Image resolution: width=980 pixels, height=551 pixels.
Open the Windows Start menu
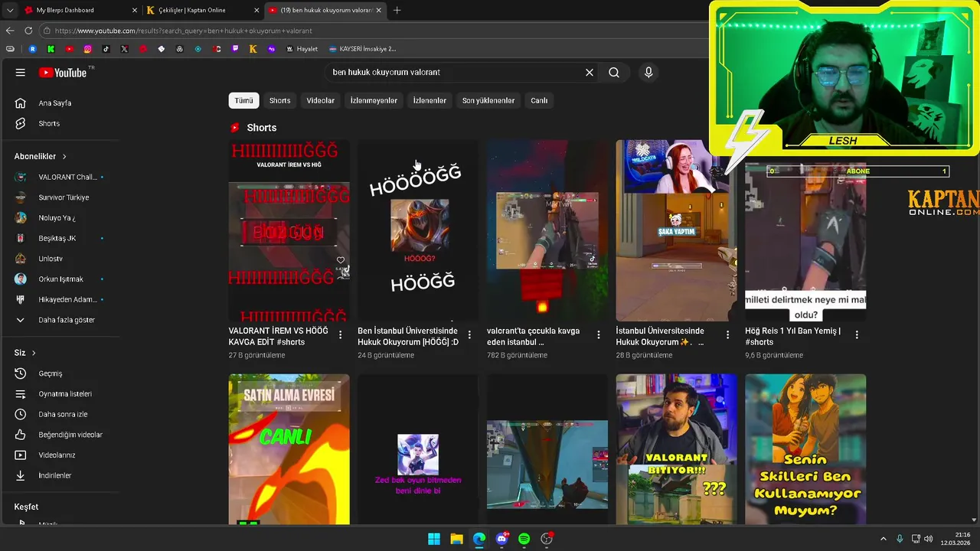tap(434, 539)
